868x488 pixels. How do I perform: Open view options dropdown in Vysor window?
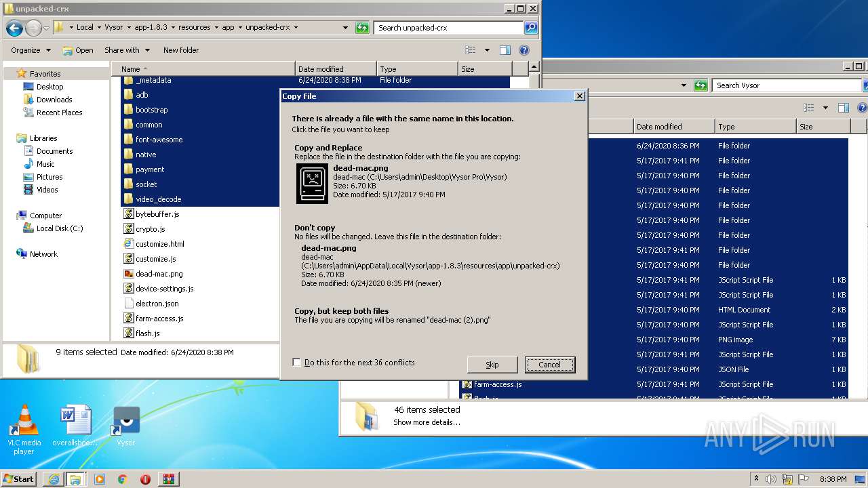click(x=825, y=108)
